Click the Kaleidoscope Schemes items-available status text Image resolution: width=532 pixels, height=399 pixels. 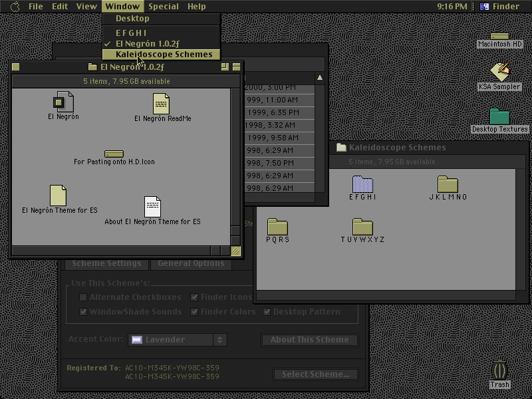tap(392, 162)
